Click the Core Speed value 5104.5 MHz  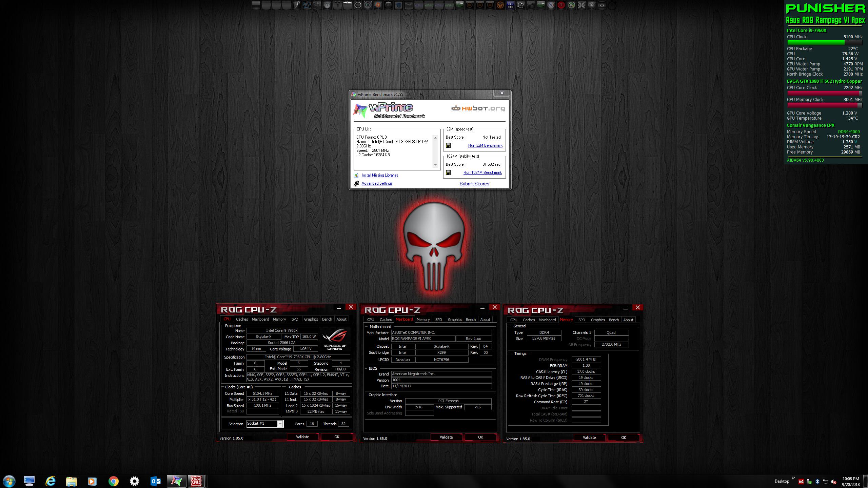[263, 393]
